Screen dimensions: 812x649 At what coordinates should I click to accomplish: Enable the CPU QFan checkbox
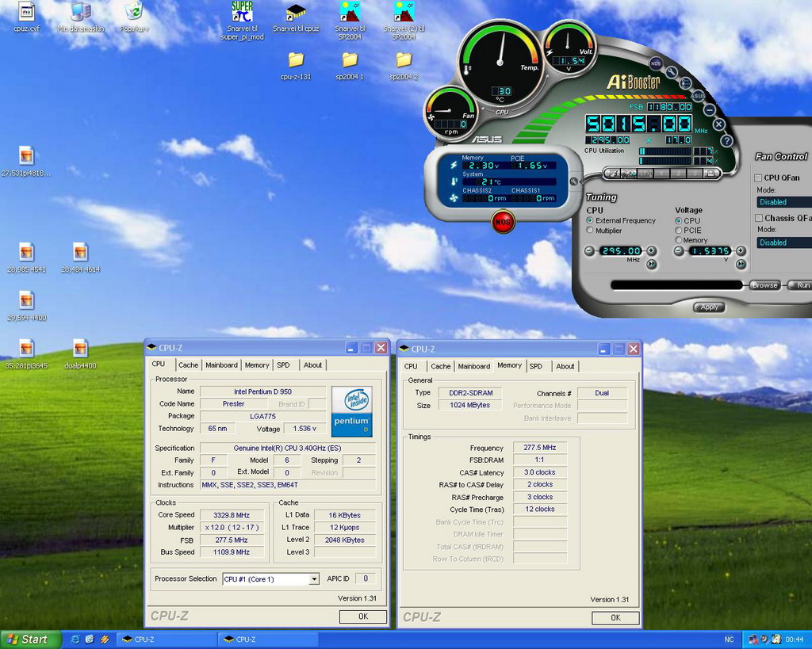pyautogui.click(x=758, y=178)
